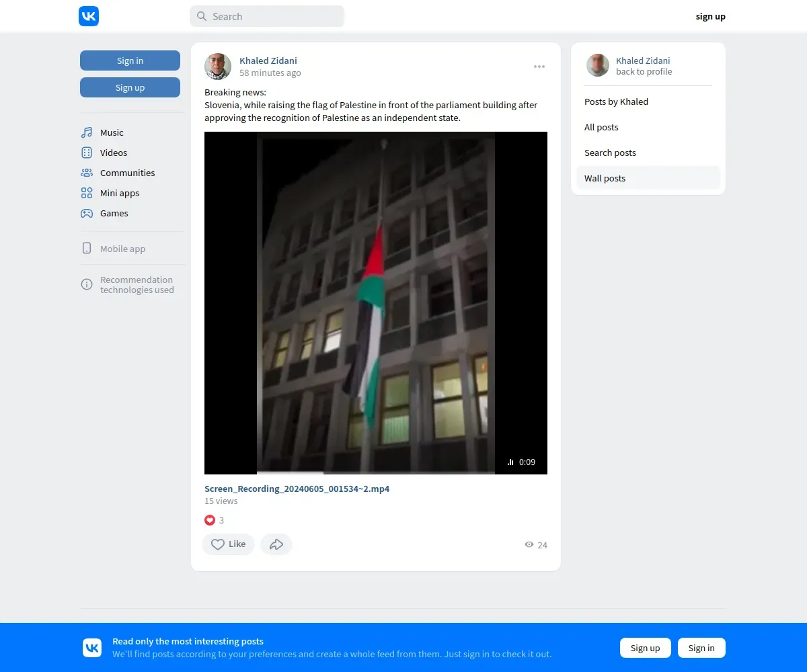Select 'Search posts' tab
Viewport: 807px width, 672px height.
pyautogui.click(x=648, y=153)
